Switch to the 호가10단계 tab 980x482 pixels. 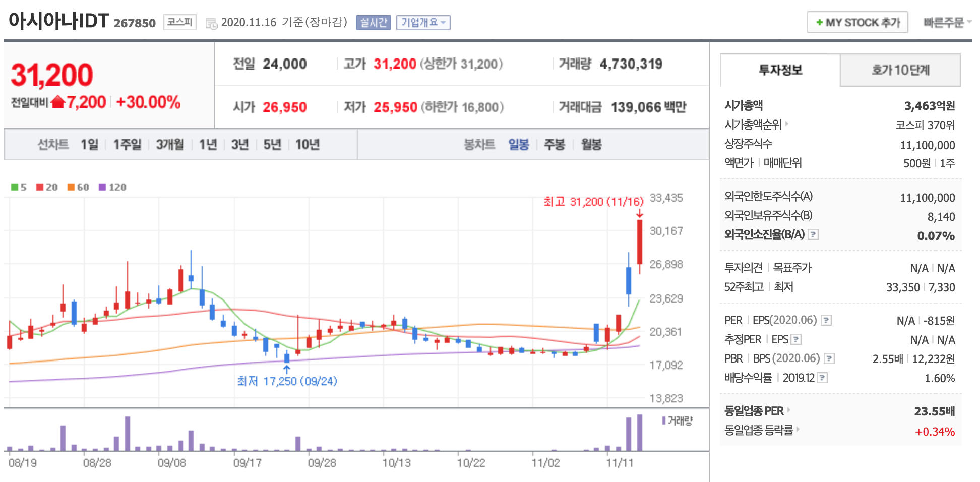click(900, 70)
